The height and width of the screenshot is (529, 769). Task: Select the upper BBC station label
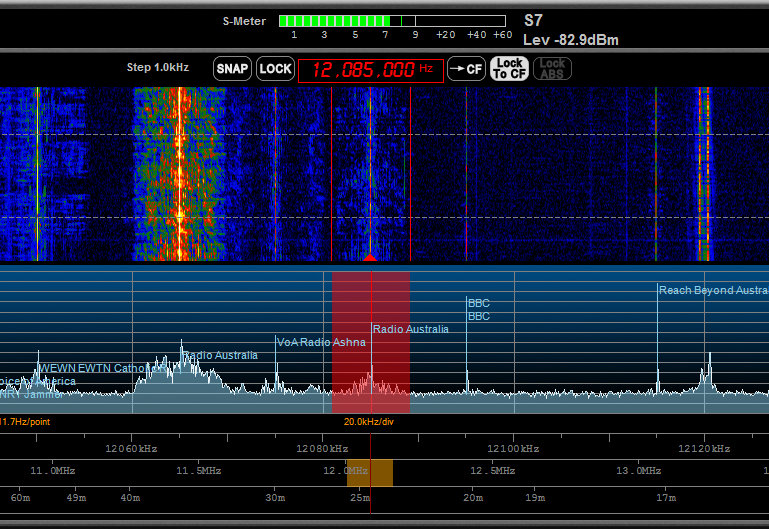pyautogui.click(x=479, y=303)
